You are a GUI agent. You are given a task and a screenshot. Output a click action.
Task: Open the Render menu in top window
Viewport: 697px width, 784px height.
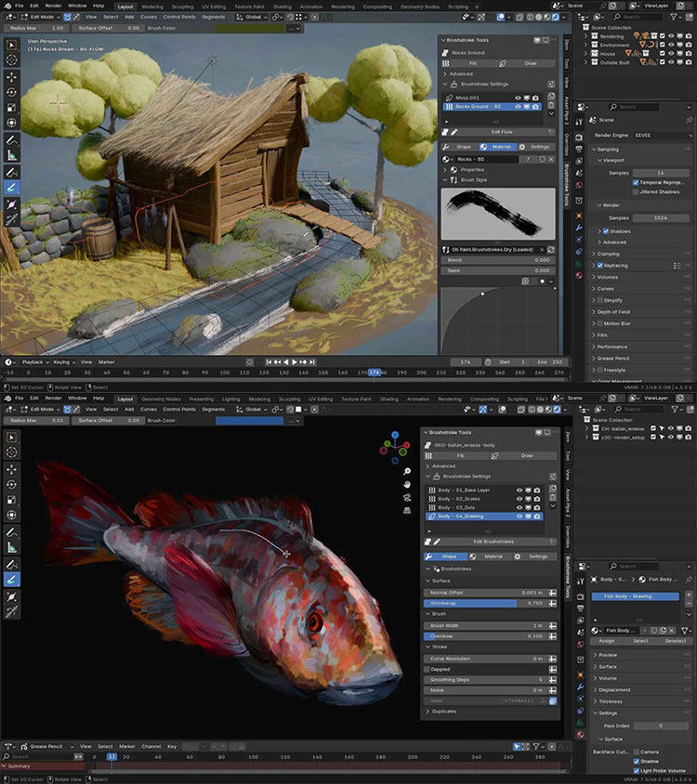click(54, 6)
